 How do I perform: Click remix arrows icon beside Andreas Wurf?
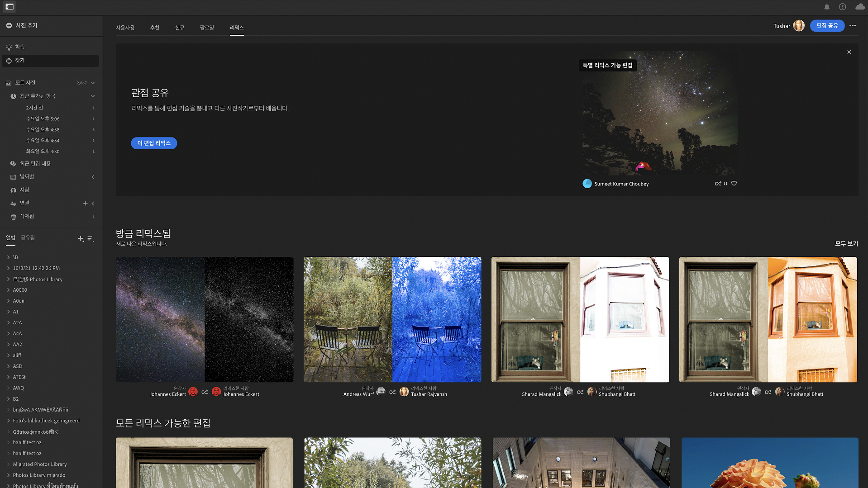click(392, 392)
